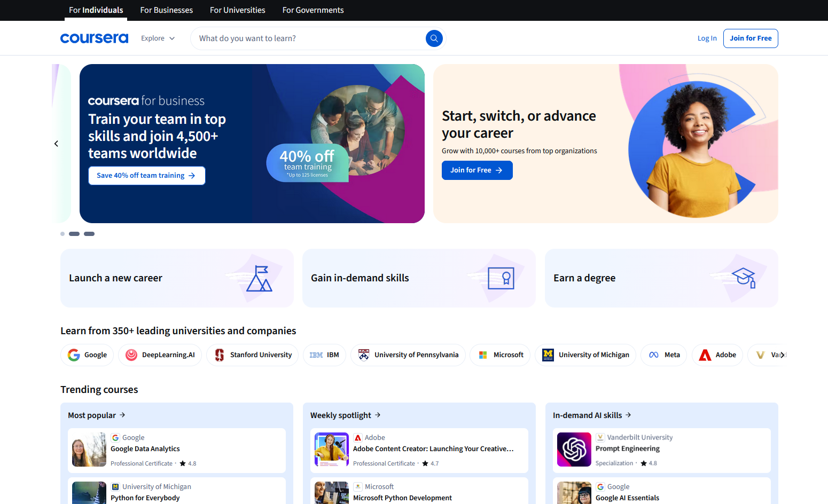Click the blue search magnifier button

(x=434, y=38)
